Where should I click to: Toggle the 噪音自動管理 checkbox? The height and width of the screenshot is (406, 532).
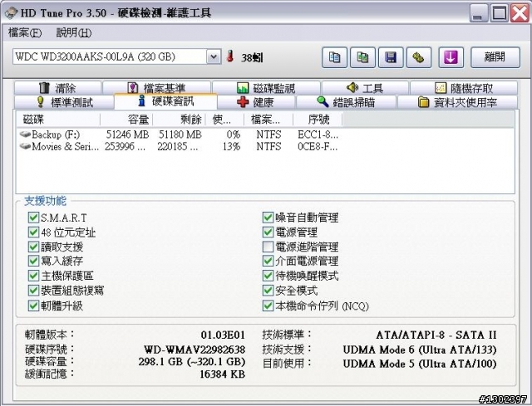268,218
